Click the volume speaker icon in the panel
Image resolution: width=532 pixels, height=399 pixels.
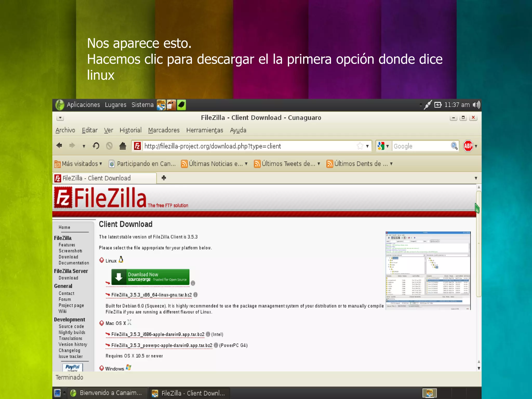[x=476, y=105]
